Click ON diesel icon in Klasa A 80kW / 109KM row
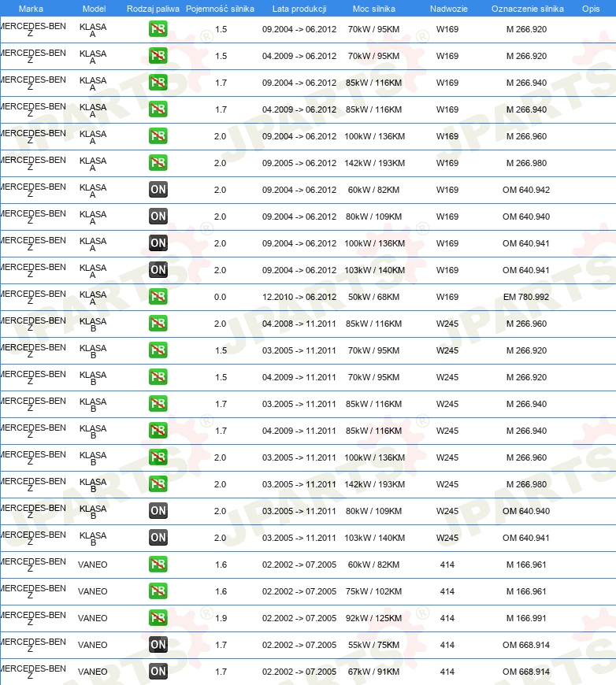Screen dimensions: 616x685 click(158, 217)
